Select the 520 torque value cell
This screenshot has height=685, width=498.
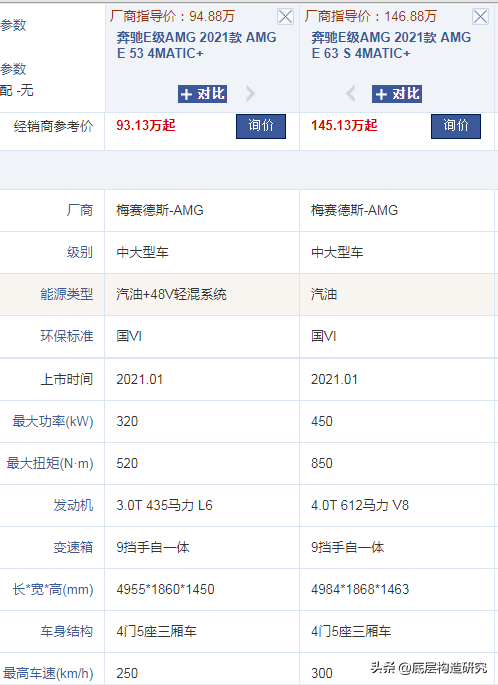[202, 464]
